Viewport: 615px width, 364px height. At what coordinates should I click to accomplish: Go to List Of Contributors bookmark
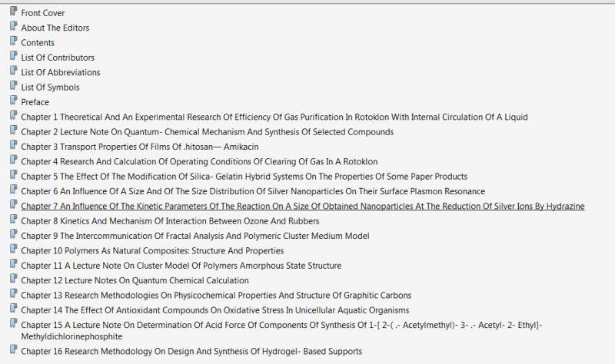pos(58,58)
